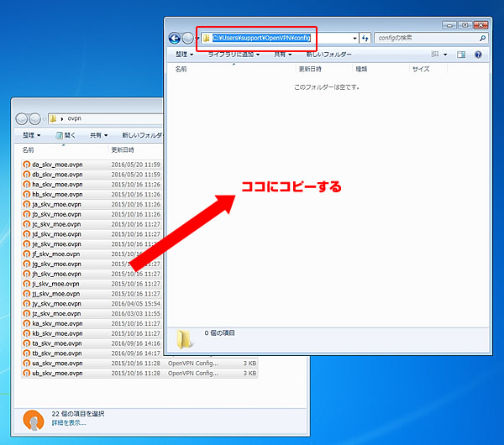Viewport: 504px width, 445px height.
Task: Click the refresh button beside address bar
Action: tap(365, 38)
